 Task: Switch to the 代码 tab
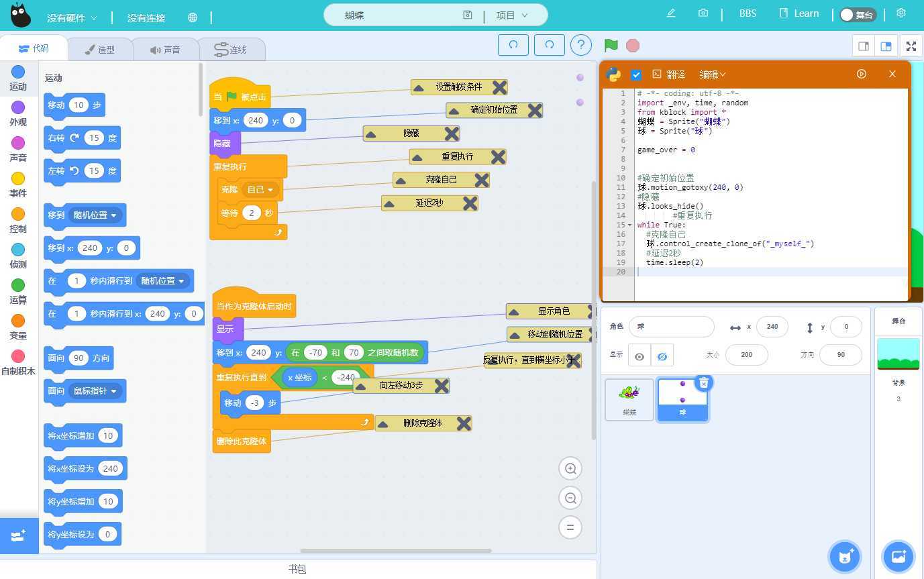pyautogui.click(x=34, y=48)
